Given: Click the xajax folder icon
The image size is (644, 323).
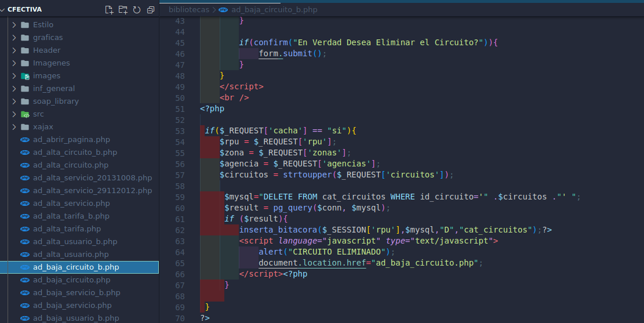Looking at the screenshot, I should click(25, 126).
